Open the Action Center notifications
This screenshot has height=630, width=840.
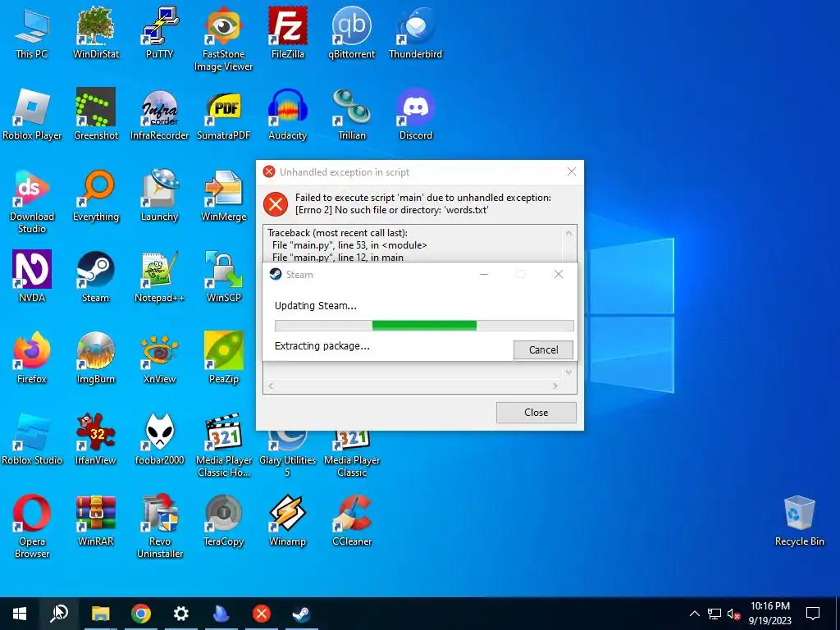click(813, 614)
